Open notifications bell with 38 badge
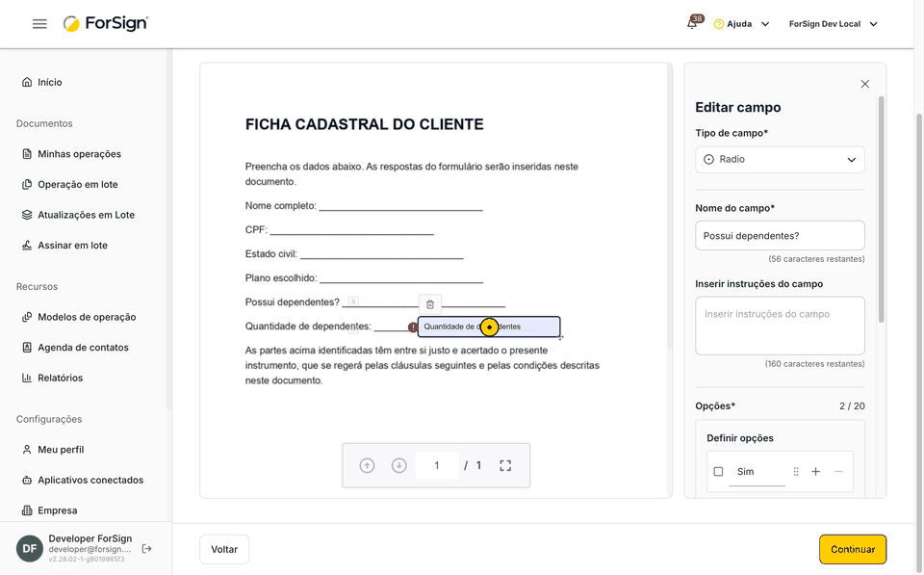 click(x=693, y=23)
